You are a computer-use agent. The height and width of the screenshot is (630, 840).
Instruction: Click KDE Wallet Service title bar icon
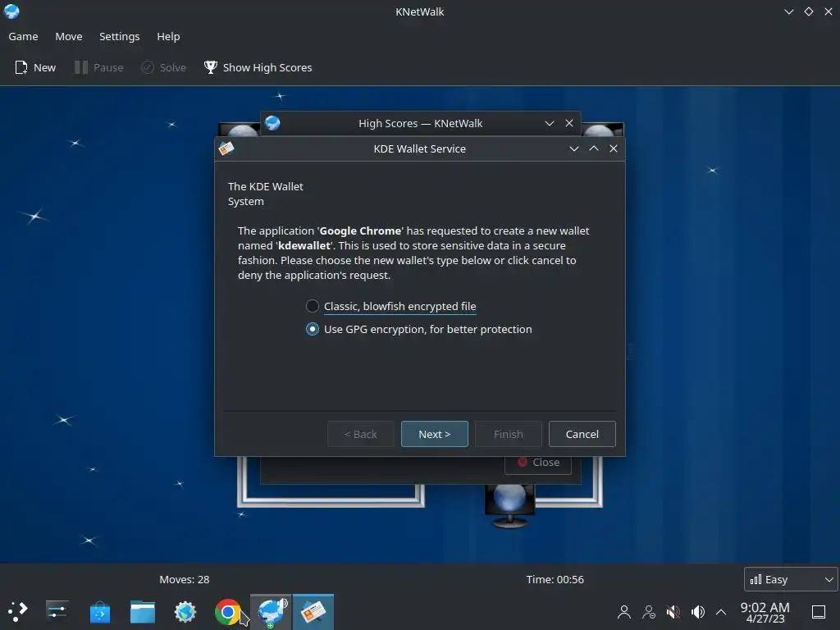(226, 148)
